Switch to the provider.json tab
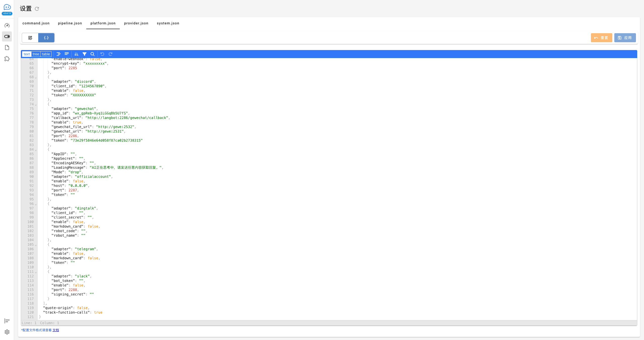Image resolution: width=644 pixels, height=340 pixels. pyautogui.click(x=136, y=23)
